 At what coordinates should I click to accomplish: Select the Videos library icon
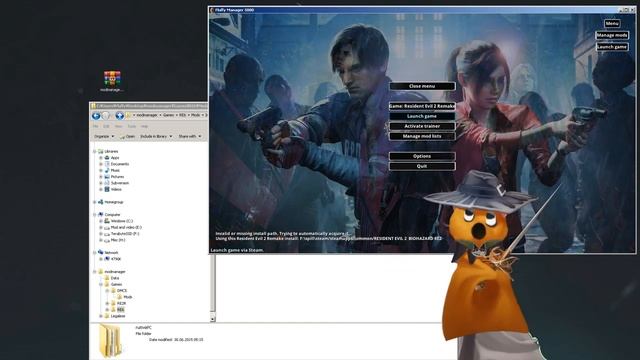107,189
